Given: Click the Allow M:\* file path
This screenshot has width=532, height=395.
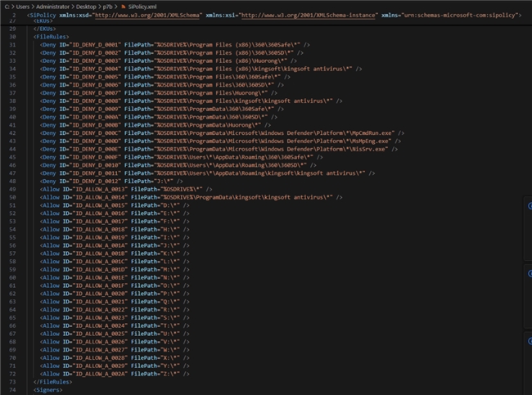Looking at the screenshot, I should point(170,270).
